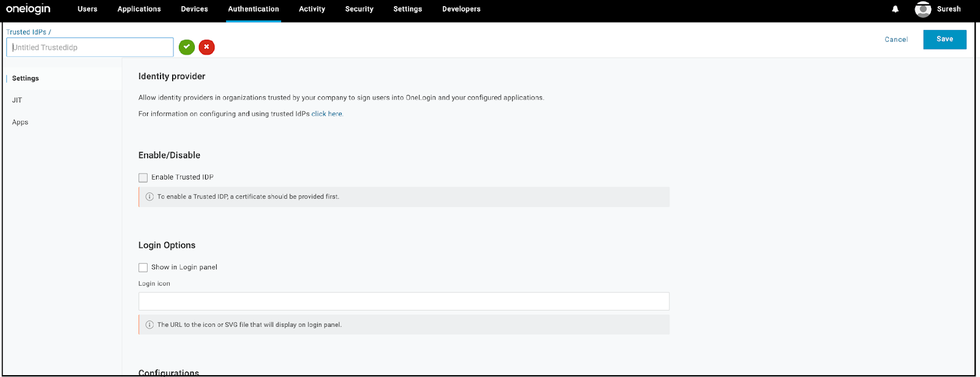The height and width of the screenshot is (377, 980).
Task: Select the Settings sidebar tab
Action: (x=26, y=78)
